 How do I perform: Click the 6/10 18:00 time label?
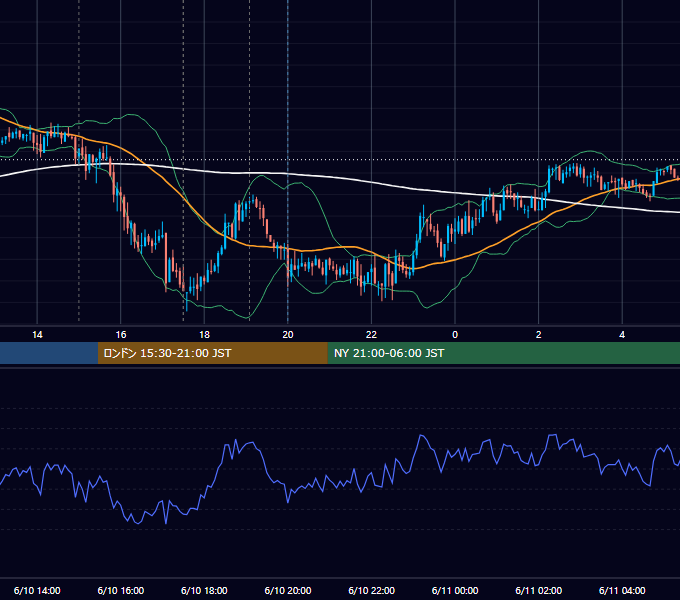pos(204,590)
